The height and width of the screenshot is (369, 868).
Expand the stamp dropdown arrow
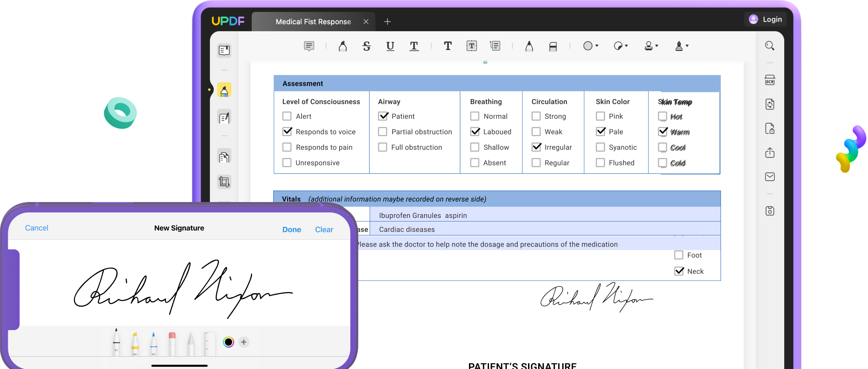tap(657, 46)
